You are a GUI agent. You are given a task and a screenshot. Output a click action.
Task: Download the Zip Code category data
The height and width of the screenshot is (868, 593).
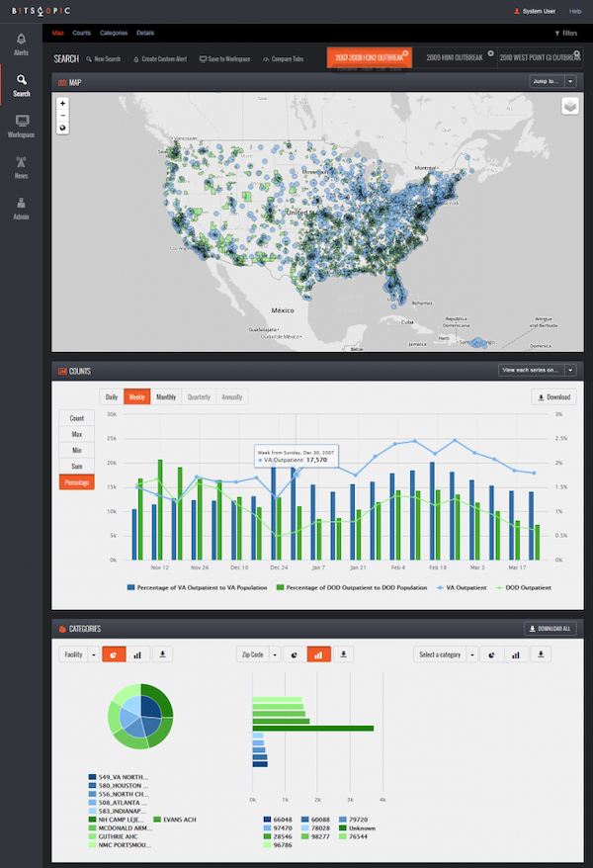tap(344, 654)
